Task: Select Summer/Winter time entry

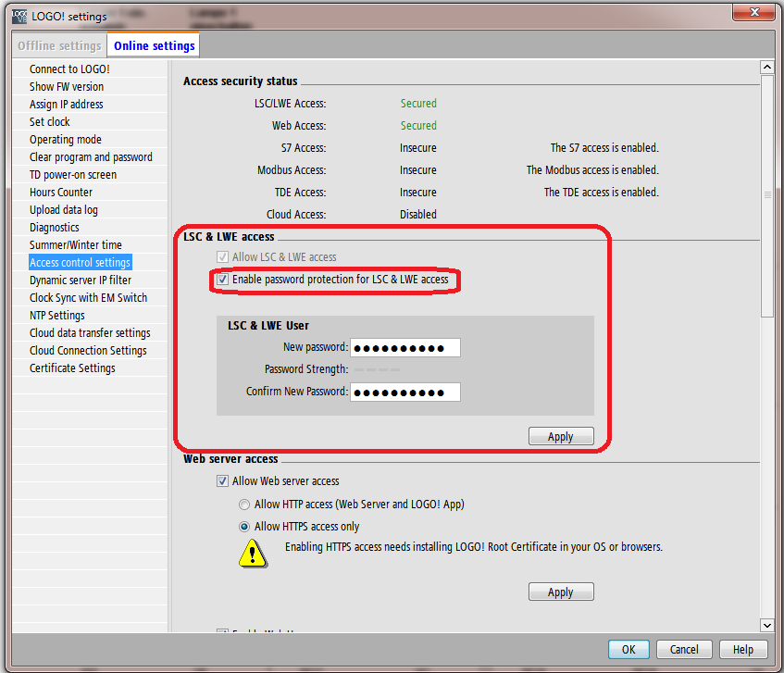Action: coord(76,244)
